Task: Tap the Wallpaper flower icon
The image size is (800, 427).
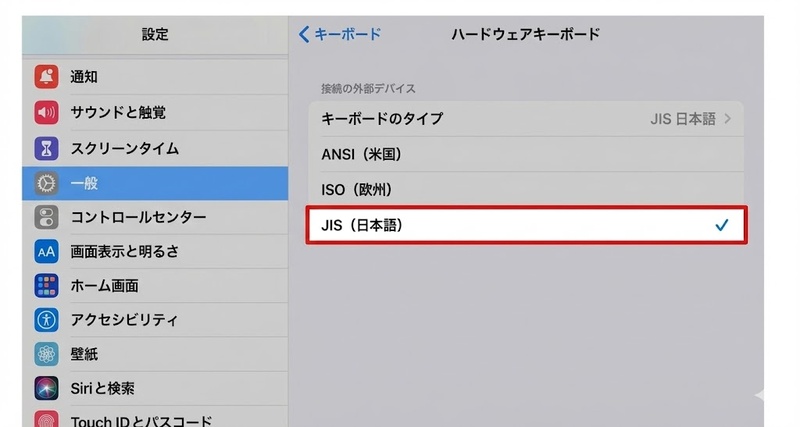Action: [46, 354]
